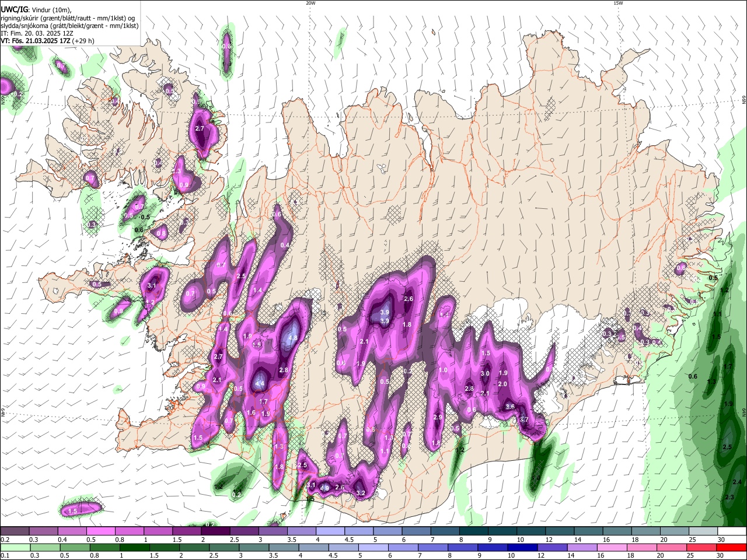Click the '3.7' value near the south coast
Screen dimensions: 747x560
[x=523, y=419]
